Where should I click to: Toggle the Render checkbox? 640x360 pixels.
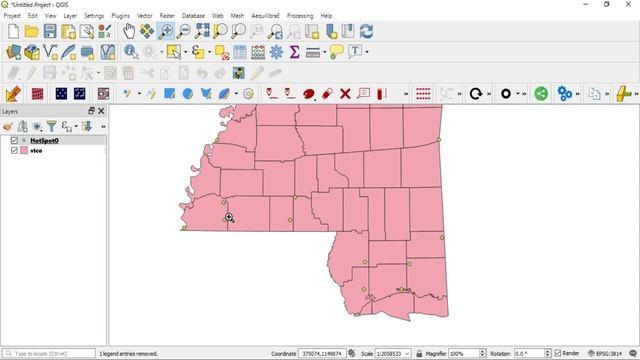(558, 353)
